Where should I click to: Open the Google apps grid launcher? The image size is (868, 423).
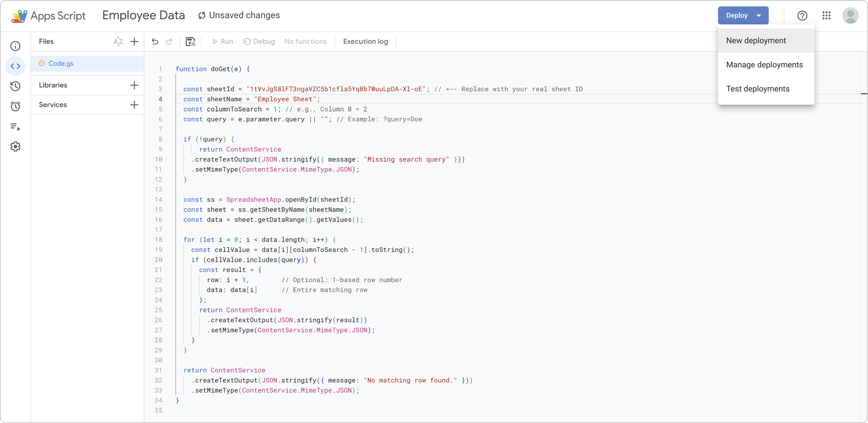tap(826, 15)
